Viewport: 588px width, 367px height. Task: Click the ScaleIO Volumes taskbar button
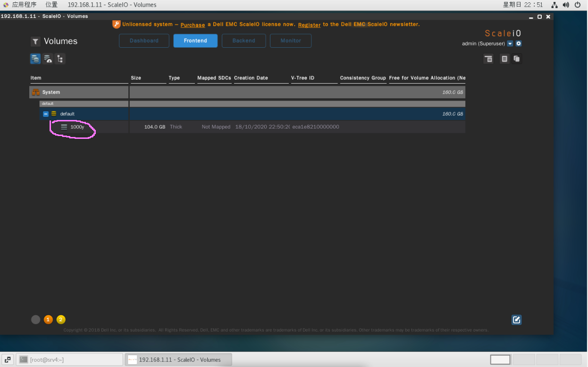pyautogui.click(x=179, y=359)
